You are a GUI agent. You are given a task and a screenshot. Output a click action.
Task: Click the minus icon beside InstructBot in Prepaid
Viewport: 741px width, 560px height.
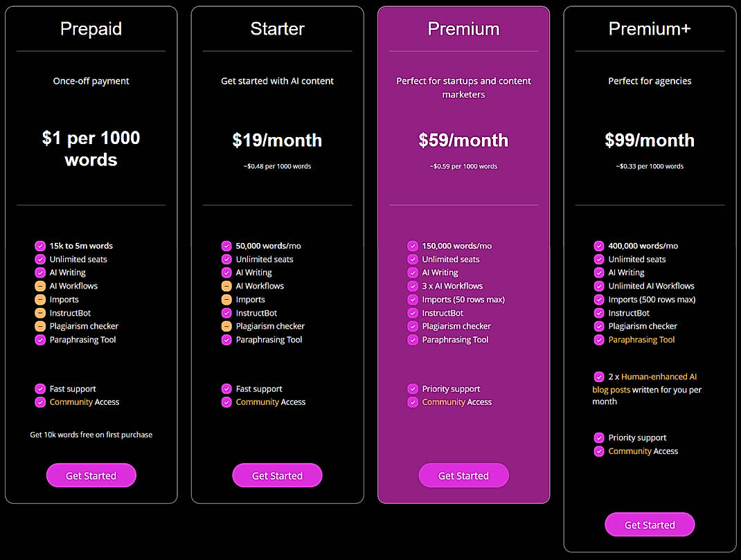pyautogui.click(x=39, y=313)
